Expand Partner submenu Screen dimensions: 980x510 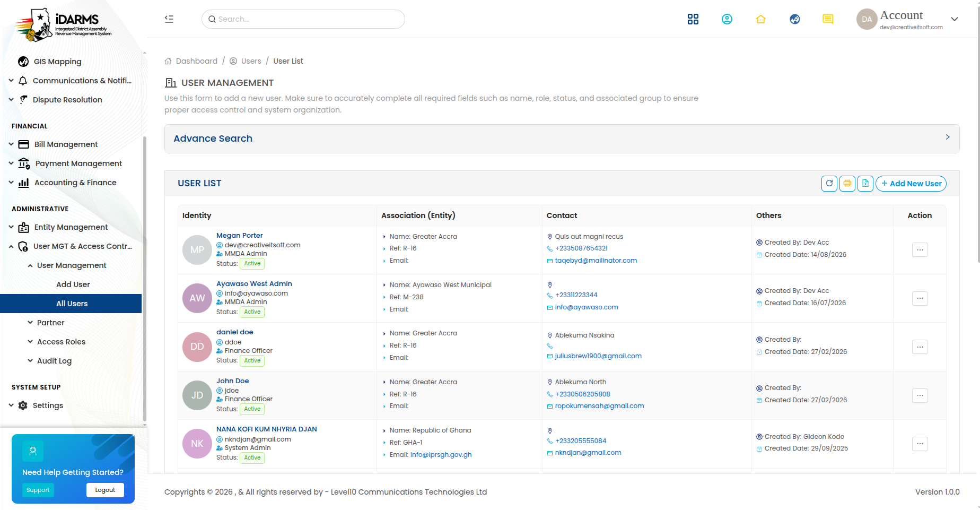click(x=71, y=323)
